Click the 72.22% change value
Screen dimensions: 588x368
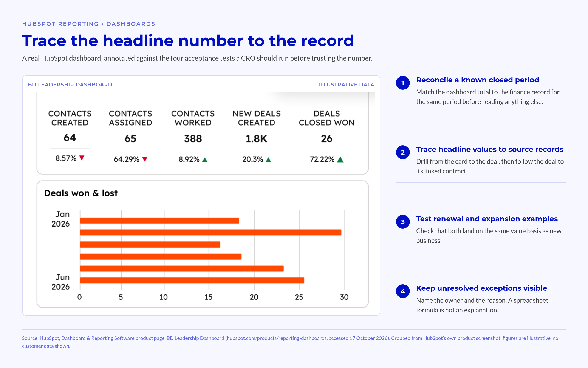(322, 159)
